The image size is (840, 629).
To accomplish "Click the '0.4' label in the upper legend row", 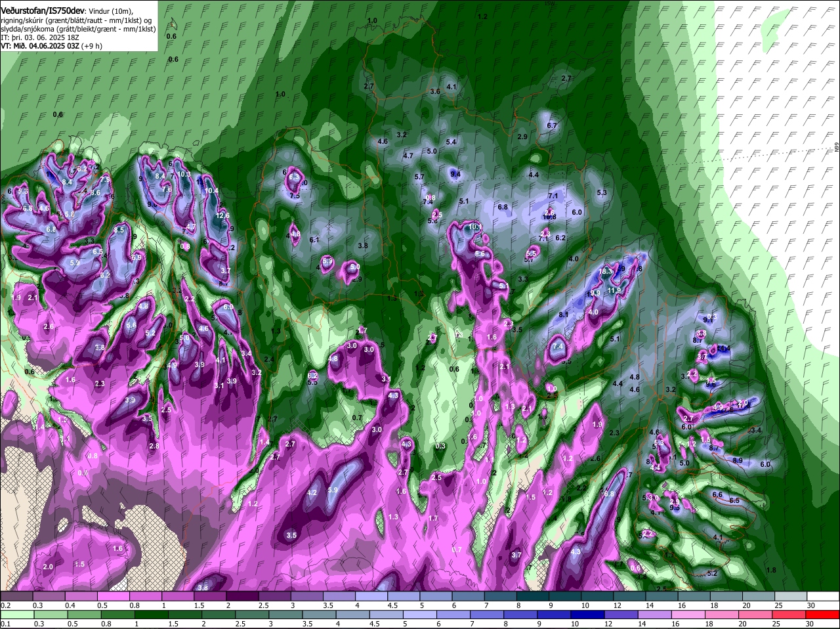I will [x=70, y=605].
